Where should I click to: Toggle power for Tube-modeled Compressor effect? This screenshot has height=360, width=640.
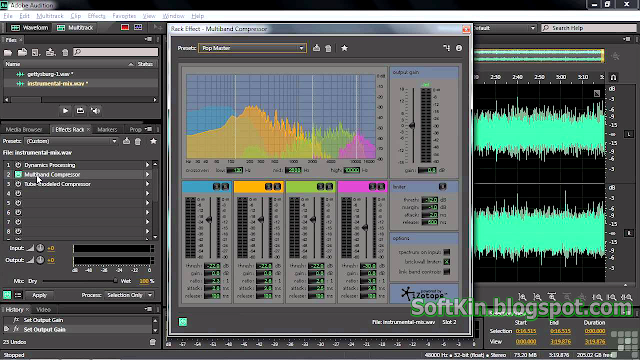[18, 184]
